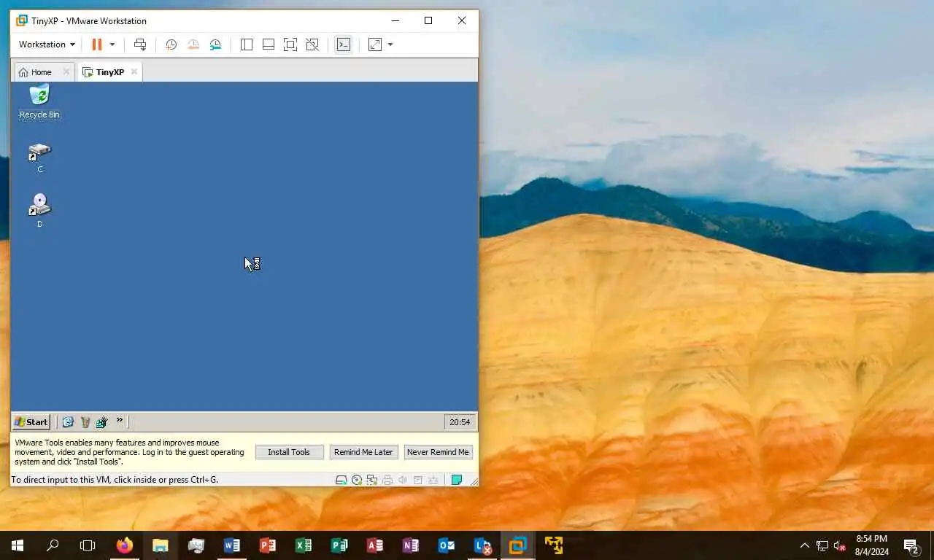Click the stretch guest display icon
Screen dimensions: 934x560
tap(375, 44)
